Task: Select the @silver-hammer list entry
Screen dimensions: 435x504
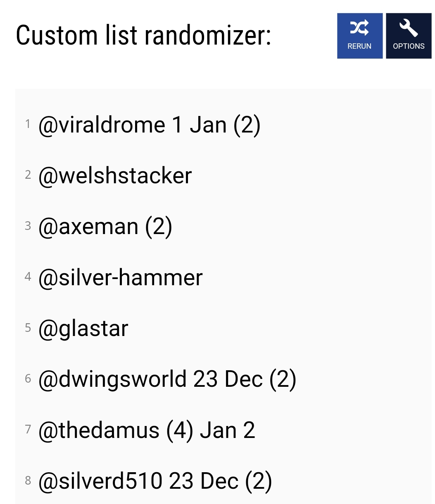Action: point(120,277)
